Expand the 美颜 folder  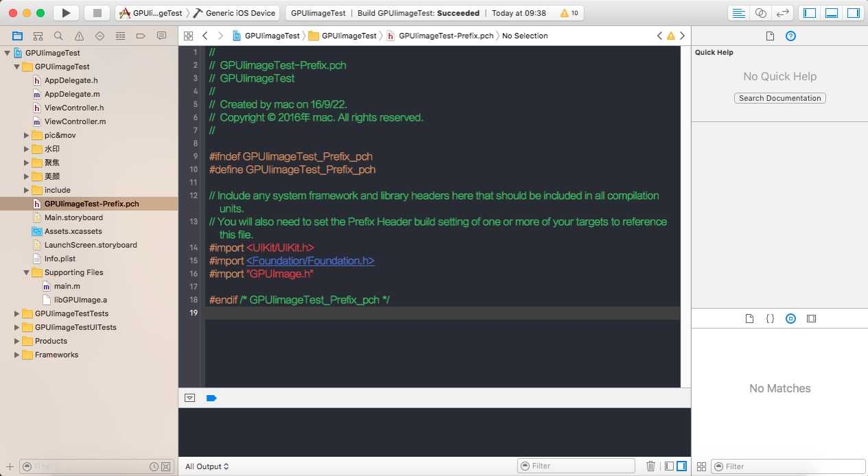click(x=27, y=176)
